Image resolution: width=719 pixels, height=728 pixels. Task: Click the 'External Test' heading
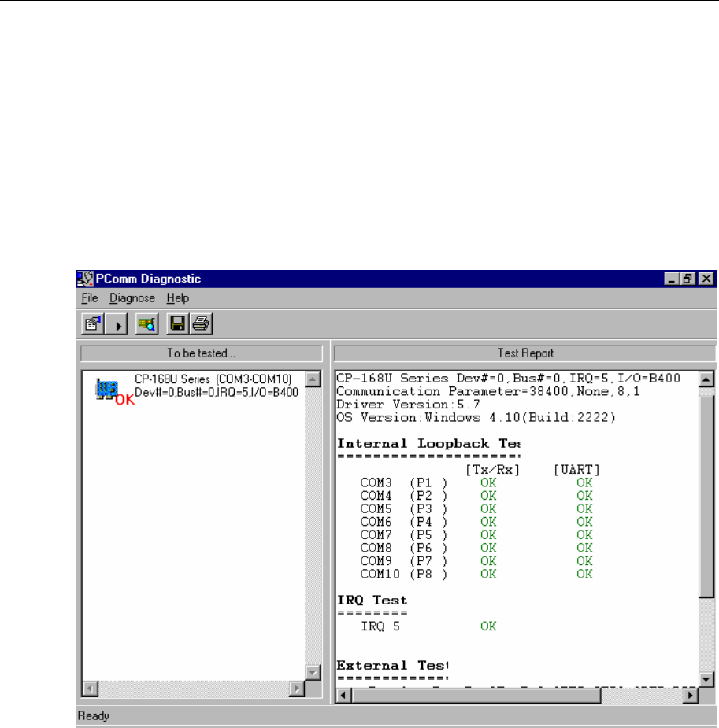point(392,665)
